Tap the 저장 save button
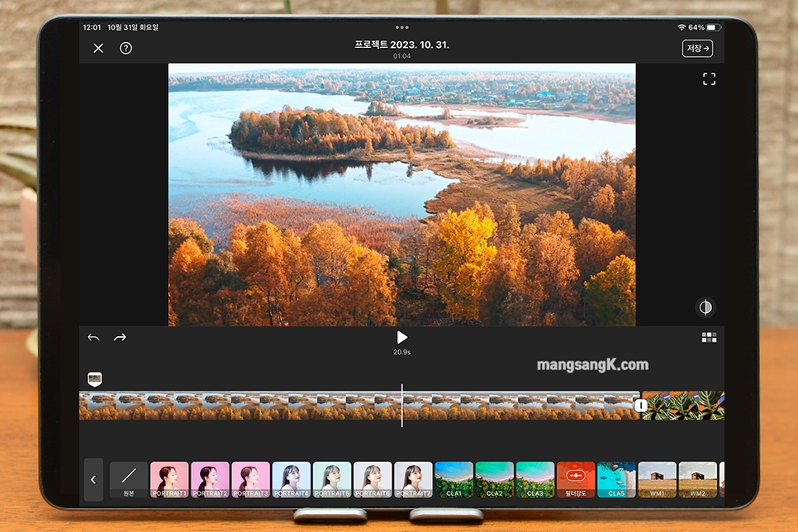This screenshot has height=532, width=798. pos(697,49)
